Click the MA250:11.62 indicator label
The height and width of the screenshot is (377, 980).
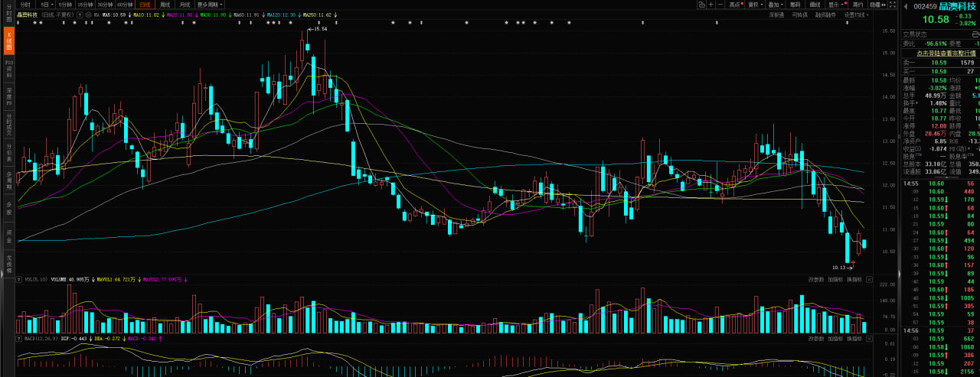(318, 15)
